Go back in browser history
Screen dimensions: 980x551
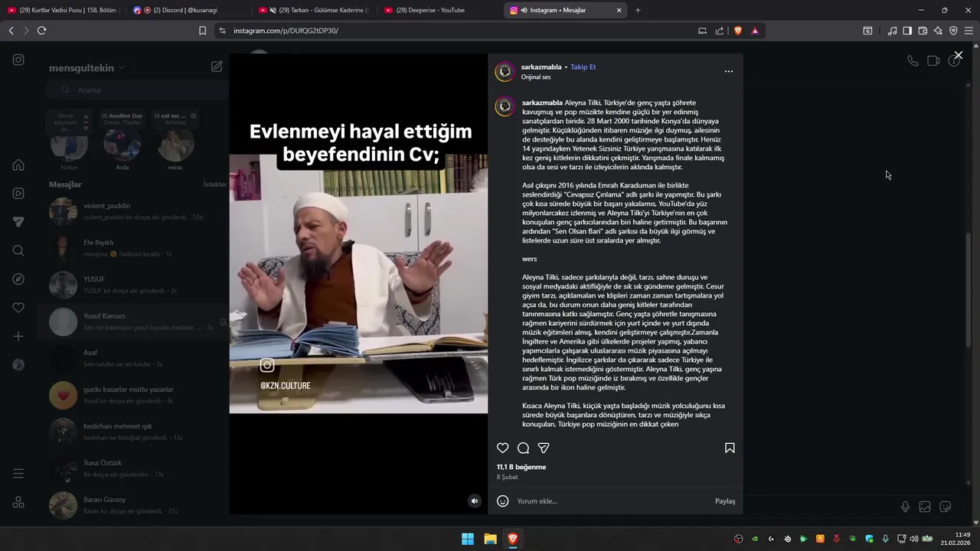(x=11, y=31)
